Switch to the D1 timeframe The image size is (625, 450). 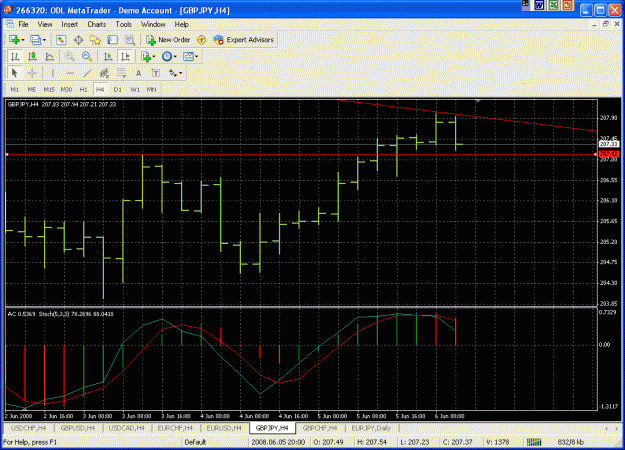pos(118,90)
